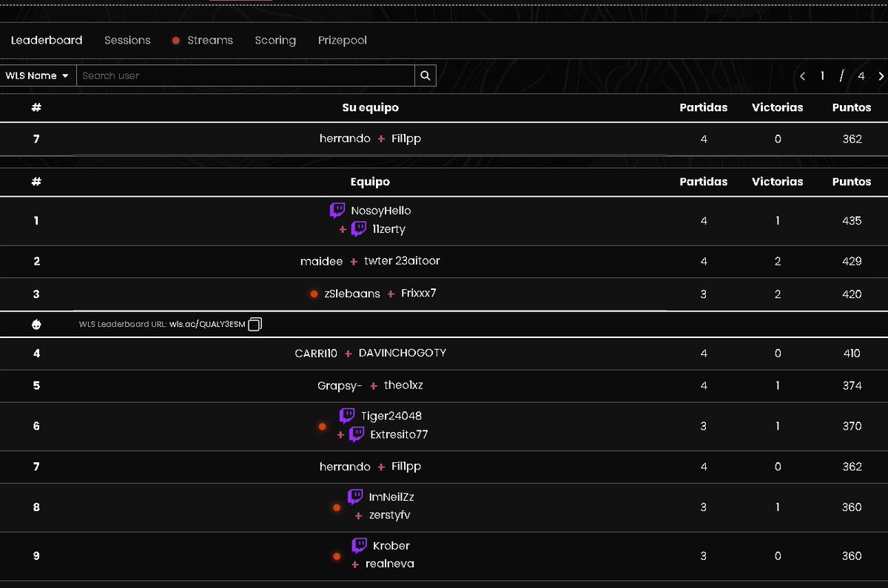888x588 pixels.
Task: Open 11zerty's Twitch icon
Action: 359,229
